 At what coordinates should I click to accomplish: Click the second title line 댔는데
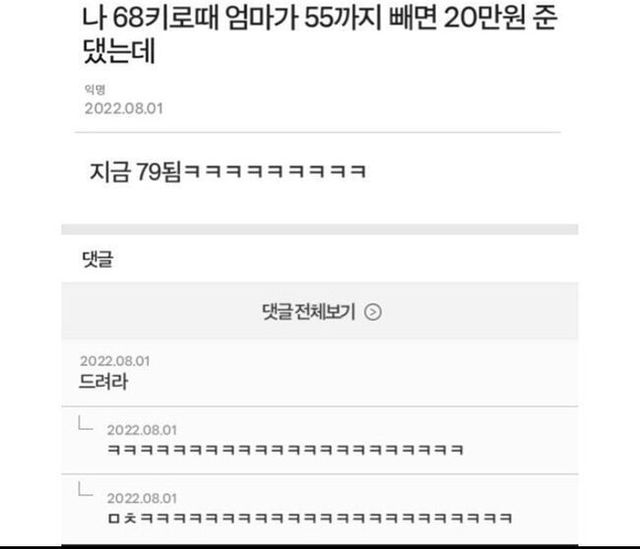[119, 51]
